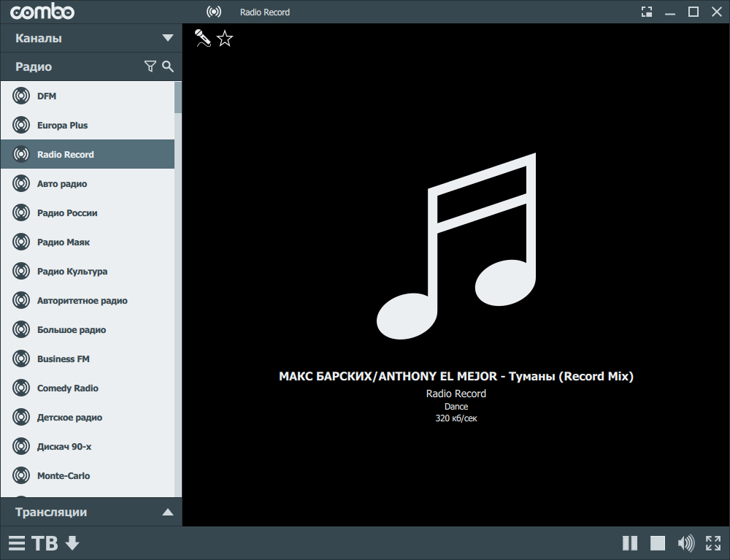The image size is (730, 560).
Task: Click Monte-Carlo station disc icon
Action: pyautogui.click(x=21, y=476)
